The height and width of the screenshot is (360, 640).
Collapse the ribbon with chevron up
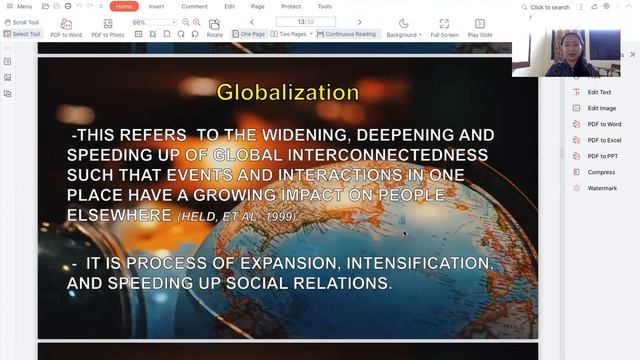click(629, 7)
